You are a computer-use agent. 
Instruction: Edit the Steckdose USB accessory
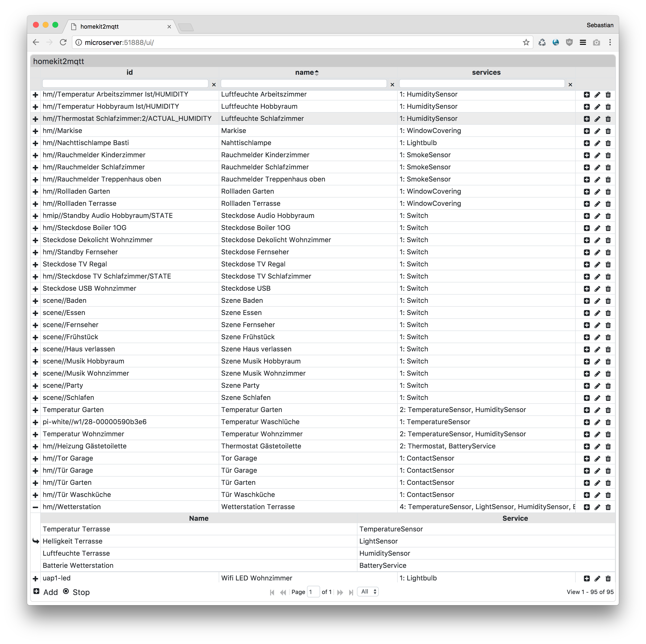(x=597, y=289)
